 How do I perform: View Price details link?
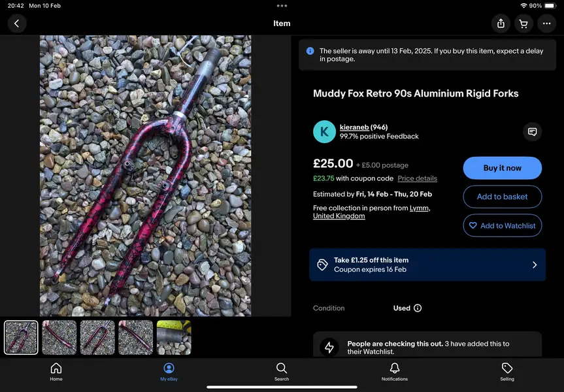pyautogui.click(x=417, y=178)
